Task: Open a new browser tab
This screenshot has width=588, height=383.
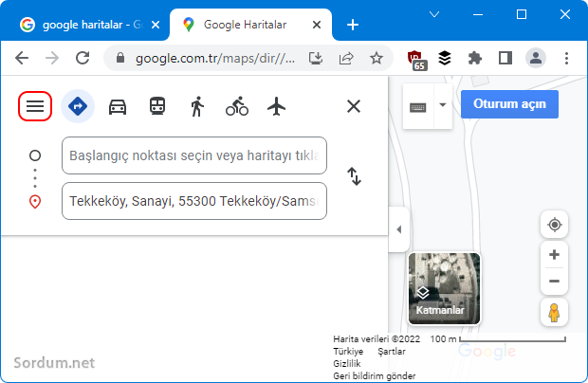Action: pos(353,25)
